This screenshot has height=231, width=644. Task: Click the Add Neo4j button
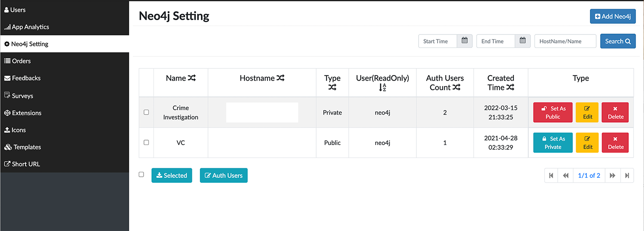tap(612, 17)
